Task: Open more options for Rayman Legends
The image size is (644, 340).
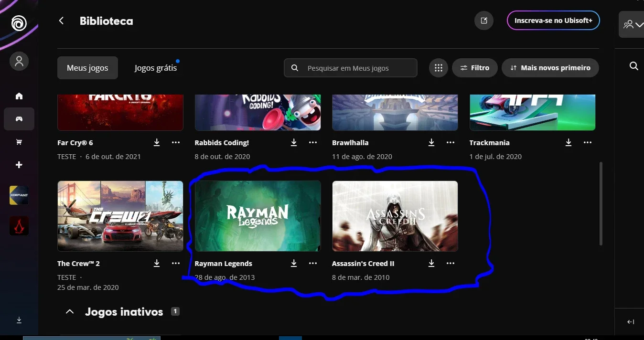Action: click(x=313, y=263)
